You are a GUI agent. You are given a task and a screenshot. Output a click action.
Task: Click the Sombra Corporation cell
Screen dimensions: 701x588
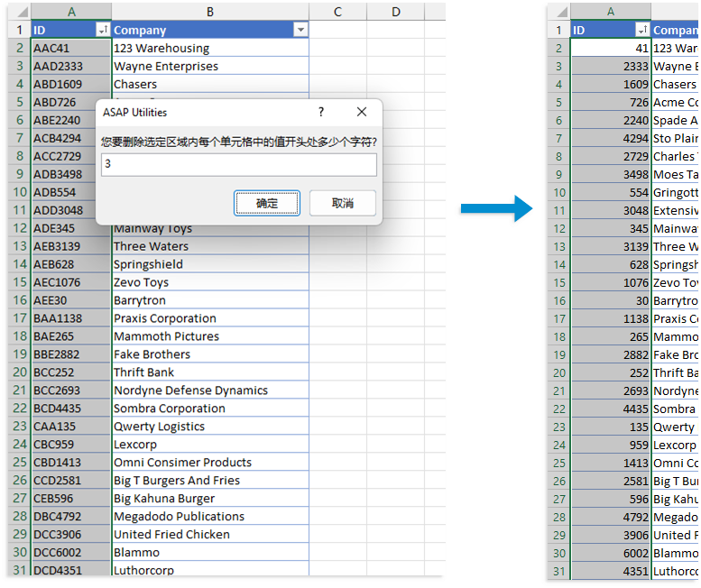[210, 409]
